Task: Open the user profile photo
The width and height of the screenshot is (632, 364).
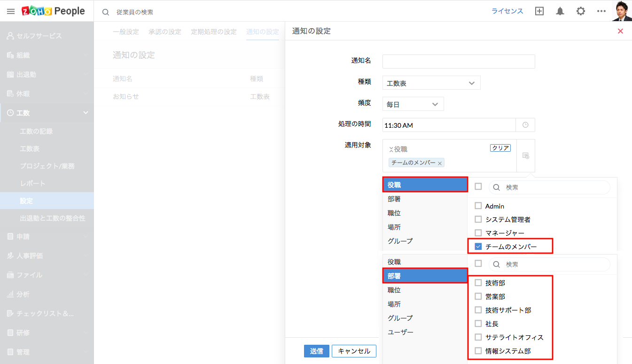Action: pyautogui.click(x=622, y=11)
